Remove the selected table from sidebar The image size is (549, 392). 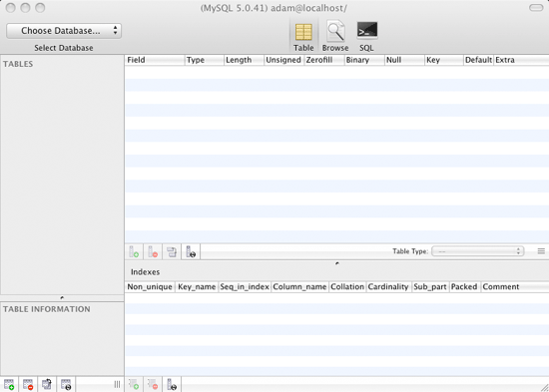(28, 385)
